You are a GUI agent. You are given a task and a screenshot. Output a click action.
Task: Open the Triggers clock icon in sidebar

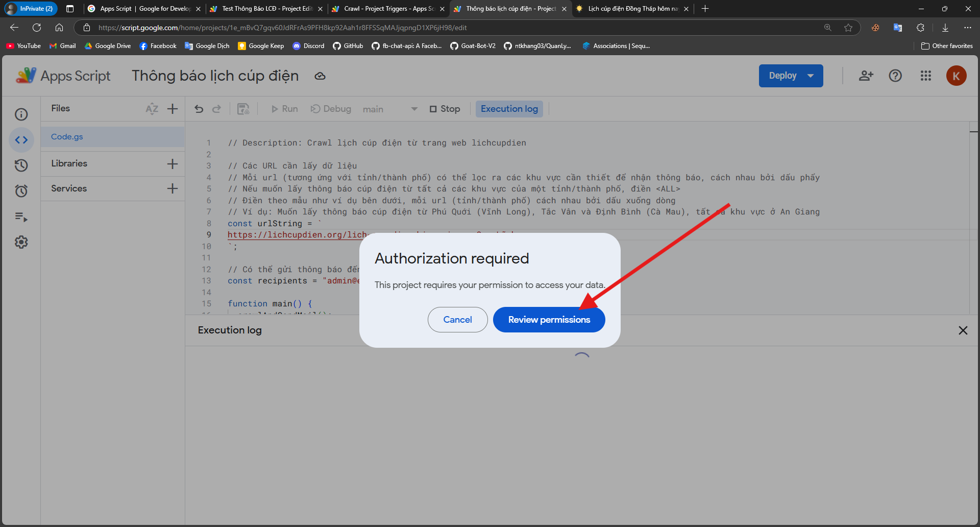pos(21,191)
